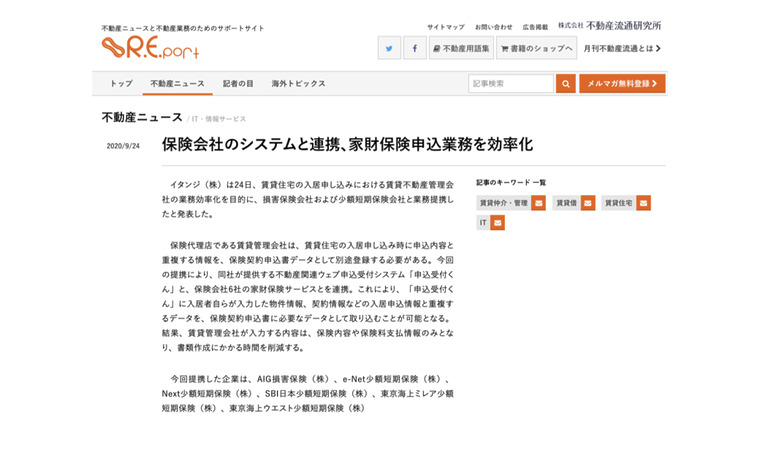Click the orange search magnifier button
The image size is (760, 456).
click(x=566, y=84)
